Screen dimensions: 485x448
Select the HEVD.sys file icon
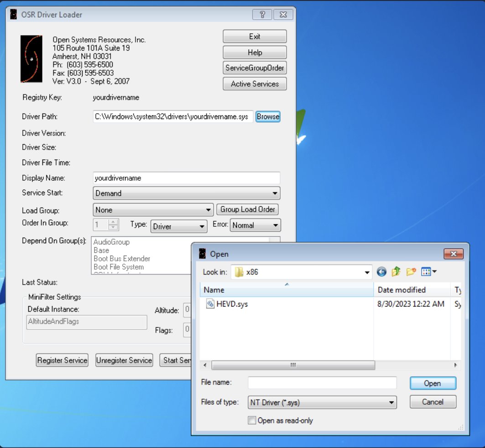[x=210, y=304]
